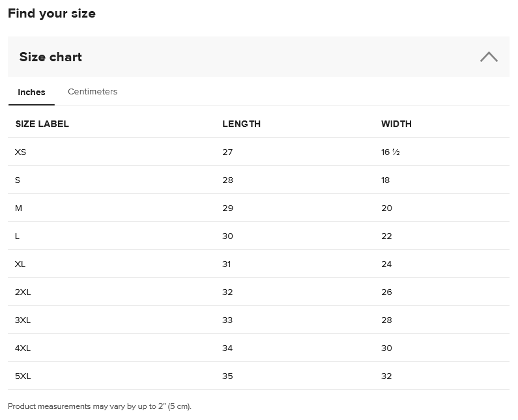Click the WIDTH column header
The height and width of the screenshot is (420, 518).
point(396,124)
